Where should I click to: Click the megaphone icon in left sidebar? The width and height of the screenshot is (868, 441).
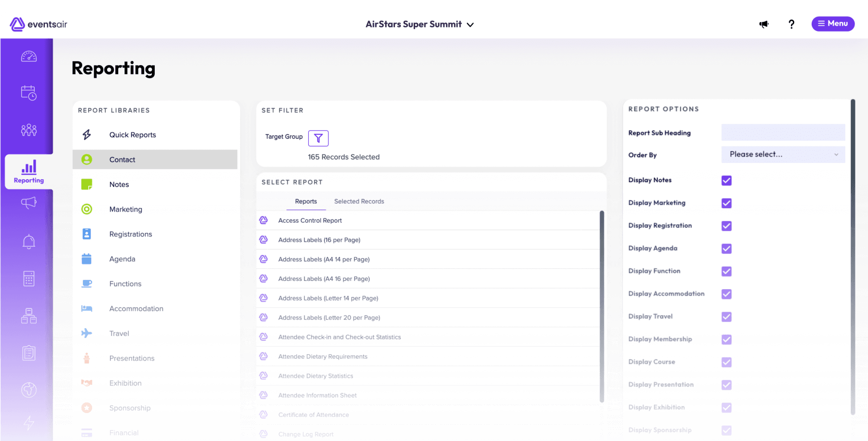point(28,203)
